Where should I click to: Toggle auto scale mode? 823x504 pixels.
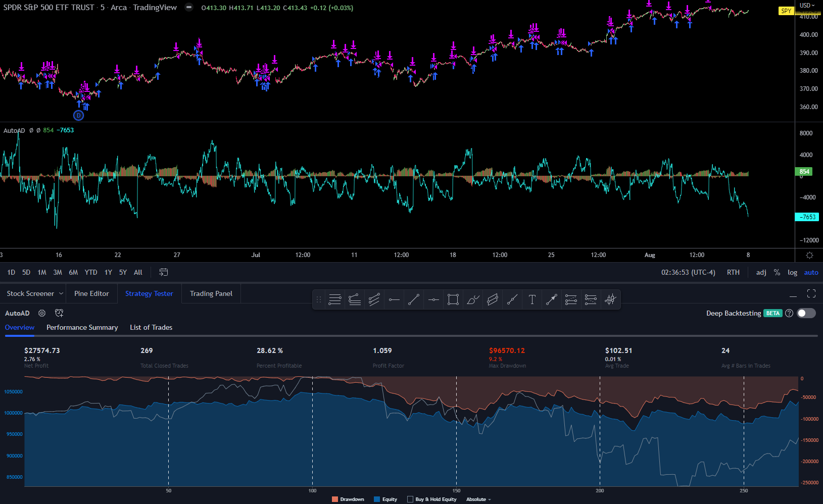811,272
